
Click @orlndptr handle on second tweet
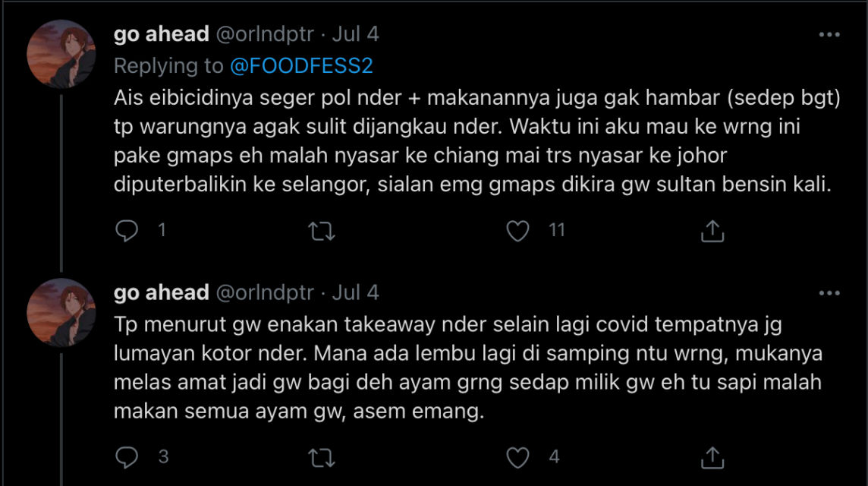265,293
